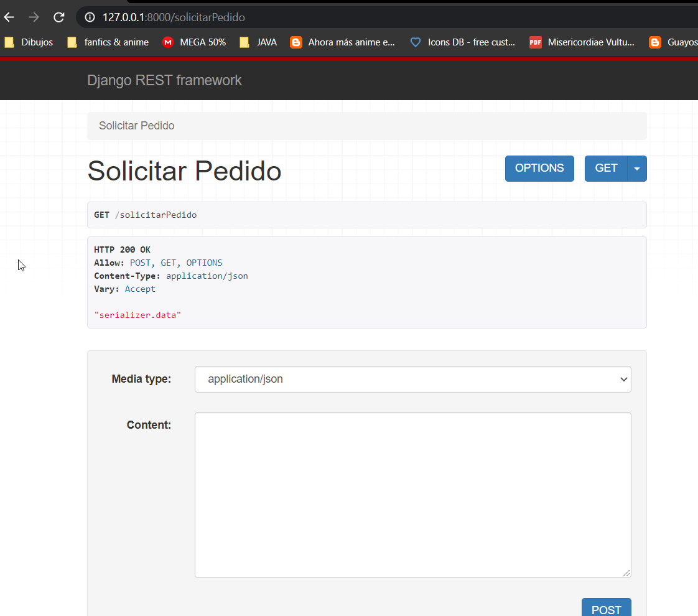This screenshot has width=698, height=616.
Task: Click the browser forward arrow
Action: [34, 17]
